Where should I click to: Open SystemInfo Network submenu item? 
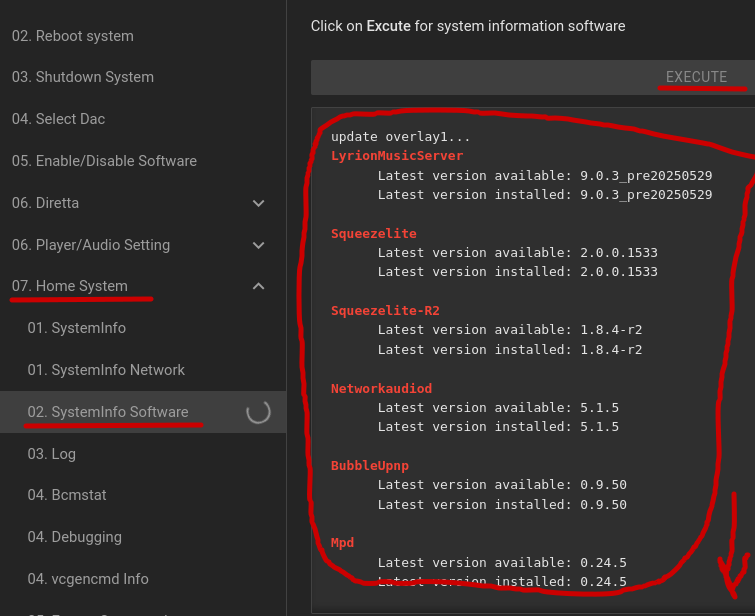click(106, 370)
